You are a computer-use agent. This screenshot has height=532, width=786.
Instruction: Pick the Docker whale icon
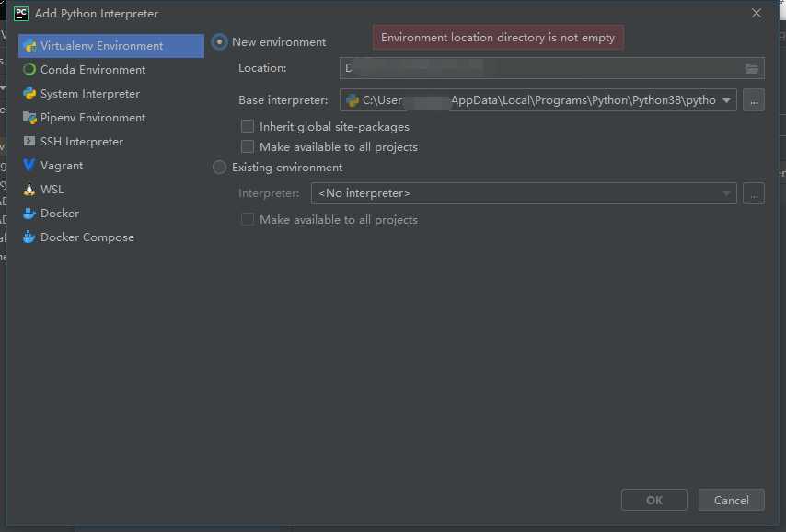coord(29,214)
